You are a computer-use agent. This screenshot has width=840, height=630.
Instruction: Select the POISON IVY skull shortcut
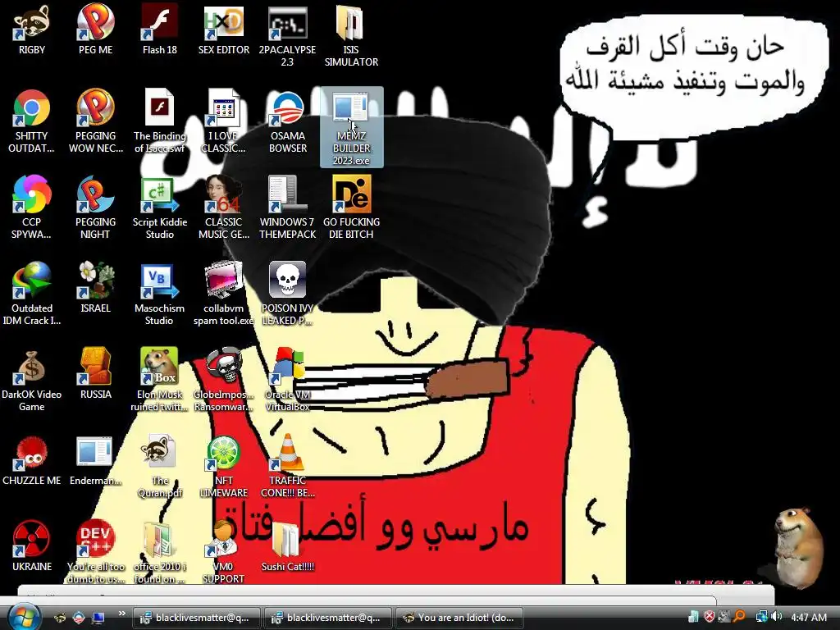tap(287, 294)
